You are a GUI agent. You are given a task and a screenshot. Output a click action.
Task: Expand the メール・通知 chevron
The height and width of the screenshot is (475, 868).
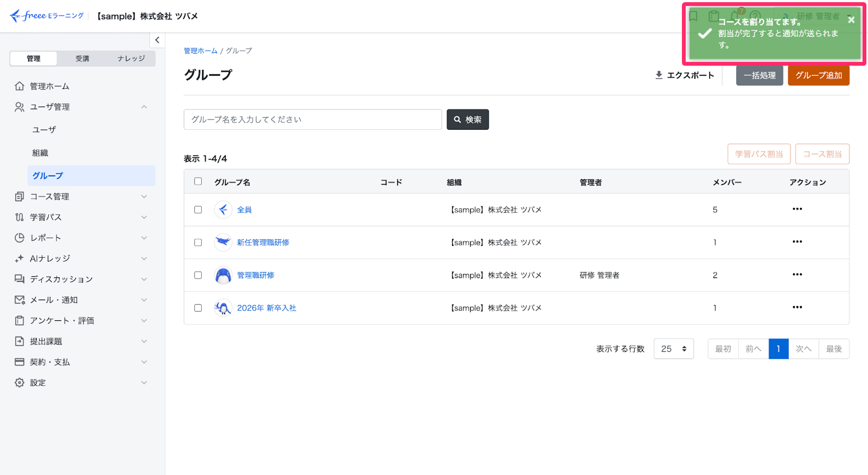point(144,300)
